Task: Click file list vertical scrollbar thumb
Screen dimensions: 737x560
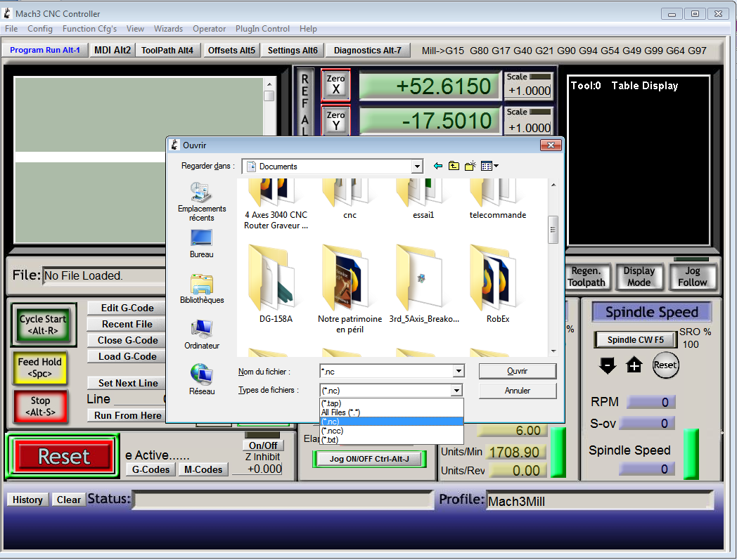Action: [553, 230]
